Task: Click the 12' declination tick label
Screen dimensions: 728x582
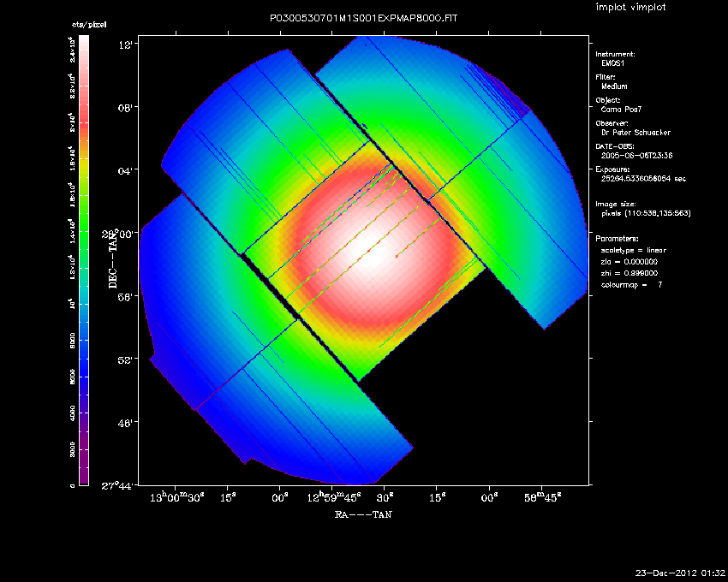Action: [128, 45]
